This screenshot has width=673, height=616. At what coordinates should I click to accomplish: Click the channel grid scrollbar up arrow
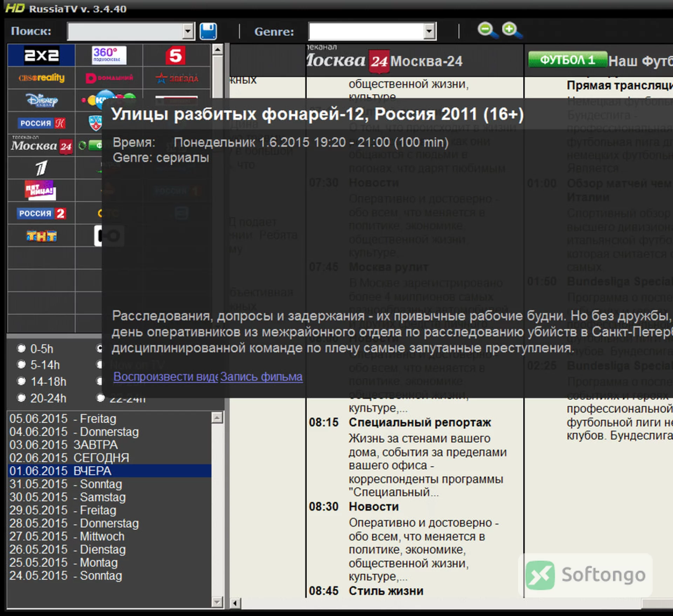pos(218,49)
